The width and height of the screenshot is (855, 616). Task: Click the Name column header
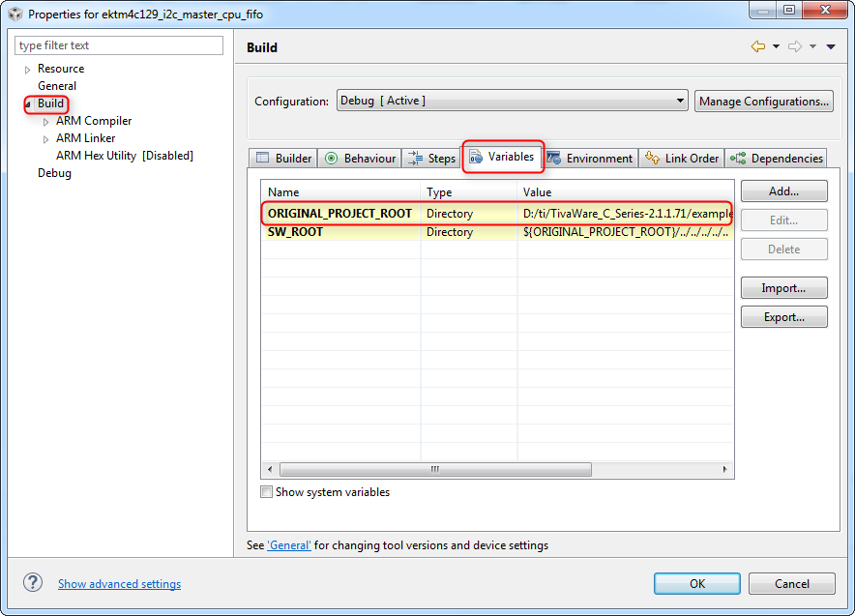pos(340,191)
